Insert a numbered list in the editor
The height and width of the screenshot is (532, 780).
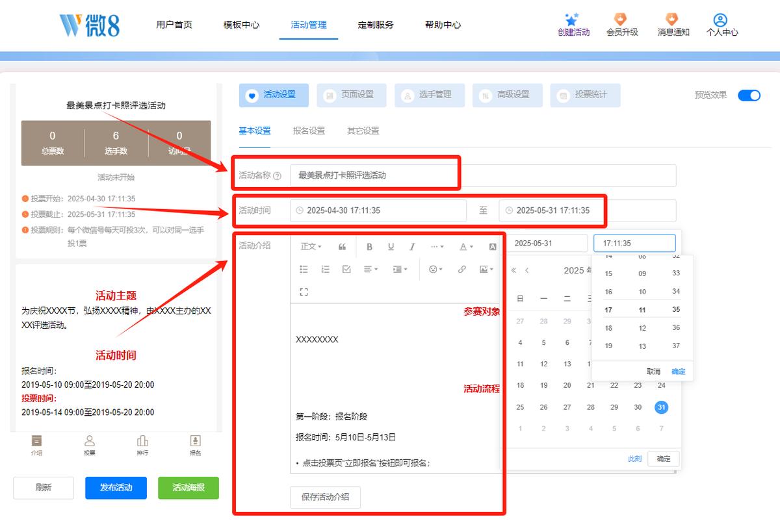pyautogui.click(x=326, y=269)
